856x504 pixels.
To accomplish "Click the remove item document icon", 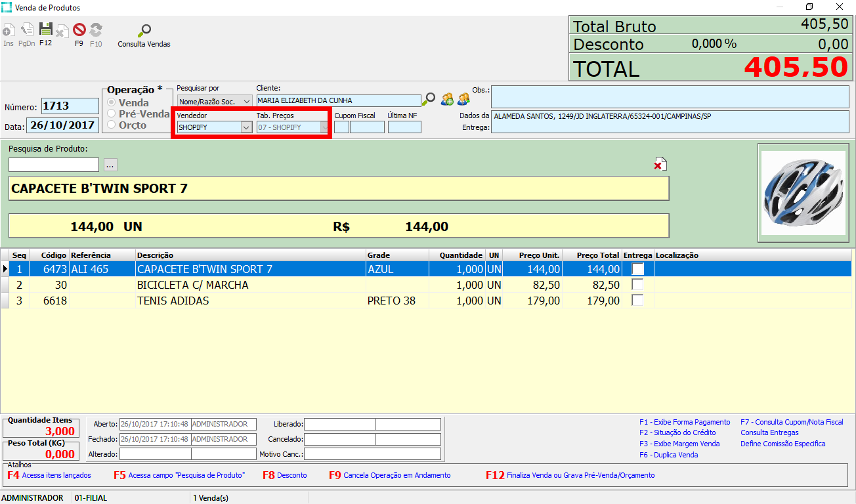I will (x=660, y=165).
